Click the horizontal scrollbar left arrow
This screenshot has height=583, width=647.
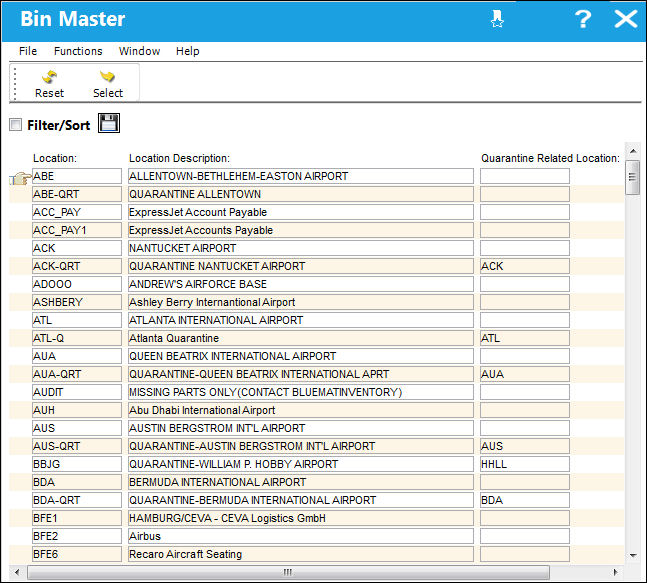[17, 572]
